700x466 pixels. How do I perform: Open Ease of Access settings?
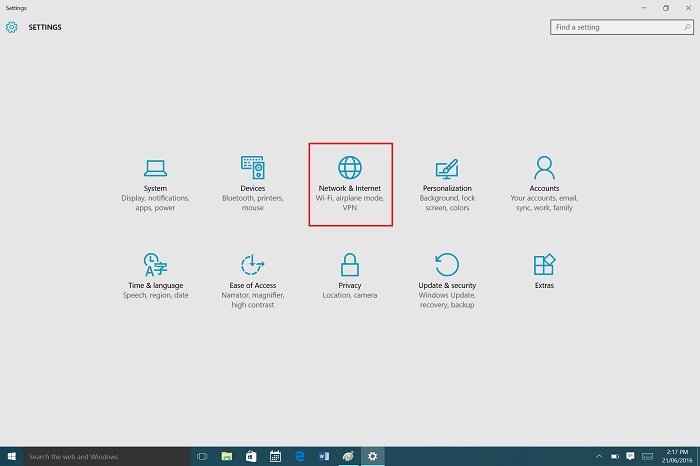click(x=253, y=281)
